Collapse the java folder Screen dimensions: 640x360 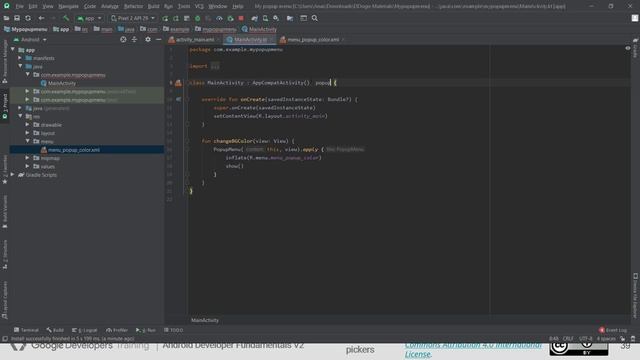(20, 66)
